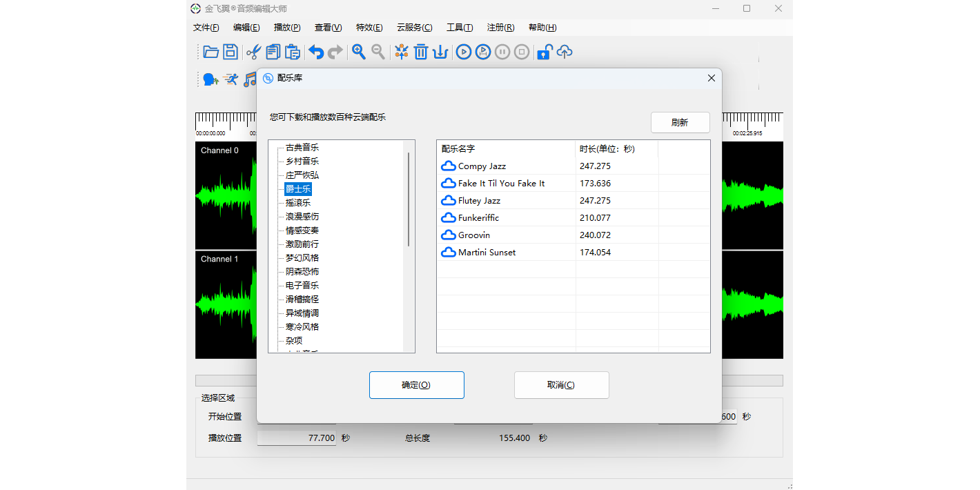Image resolution: width=980 pixels, height=490 pixels.
Task: Click the undo arrow icon
Action: [316, 52]
